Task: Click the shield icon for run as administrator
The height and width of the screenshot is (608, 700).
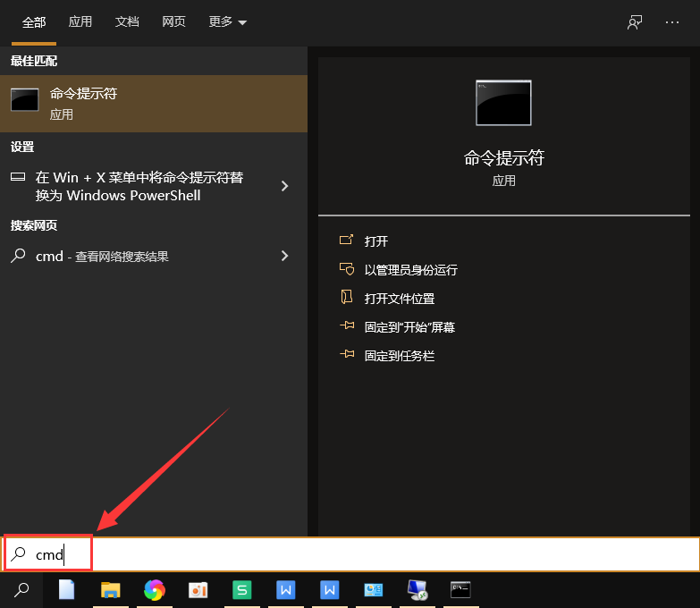Action: point(347,269)
